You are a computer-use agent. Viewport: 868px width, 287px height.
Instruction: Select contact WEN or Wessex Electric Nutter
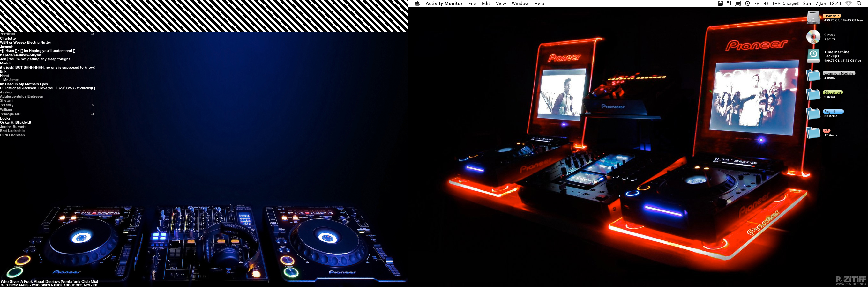pyautogui.click(x=26, y=42)
